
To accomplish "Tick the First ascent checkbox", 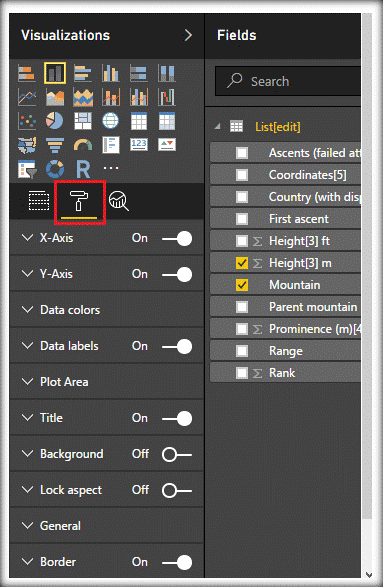I will 242,219.
